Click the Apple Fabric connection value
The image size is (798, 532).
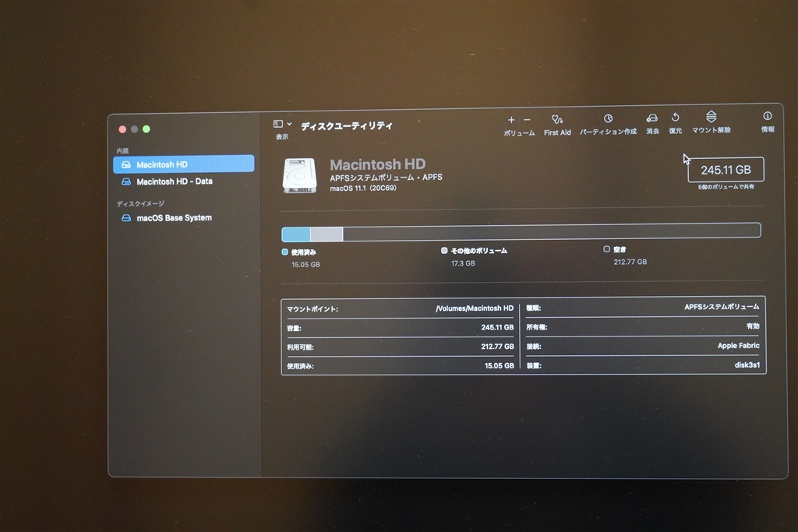tap(739, 345)
